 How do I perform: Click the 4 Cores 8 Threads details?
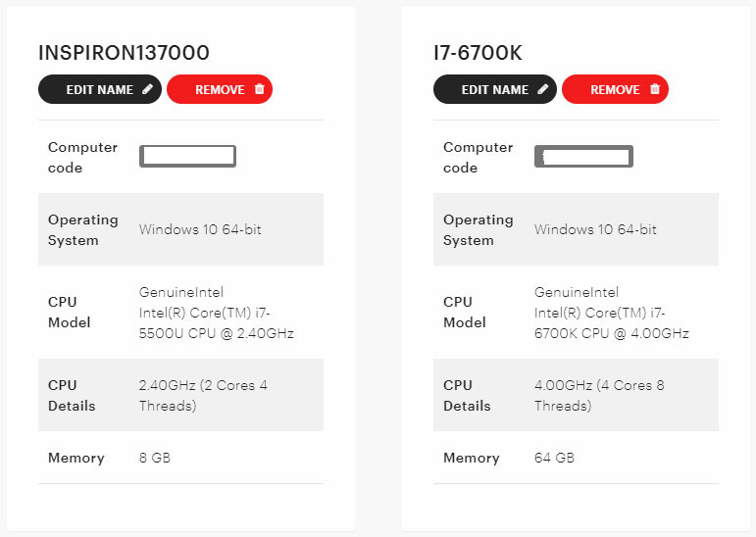[599, 395]
